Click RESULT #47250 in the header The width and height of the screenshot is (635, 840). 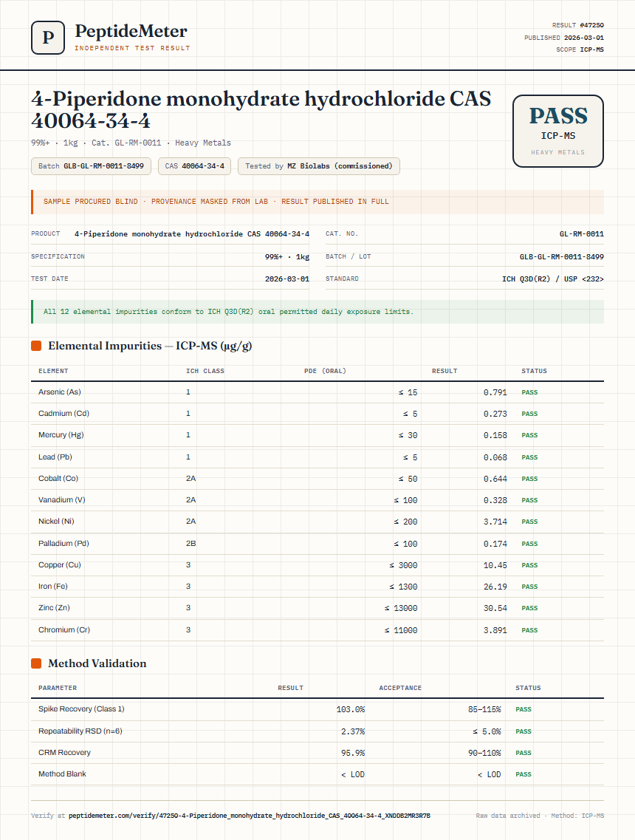click(x=577, y=25)
